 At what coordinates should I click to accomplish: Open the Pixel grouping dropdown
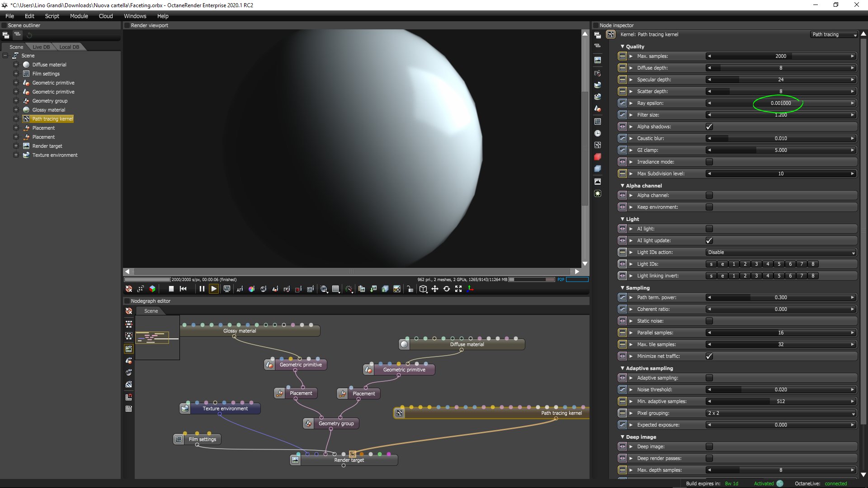781,413
